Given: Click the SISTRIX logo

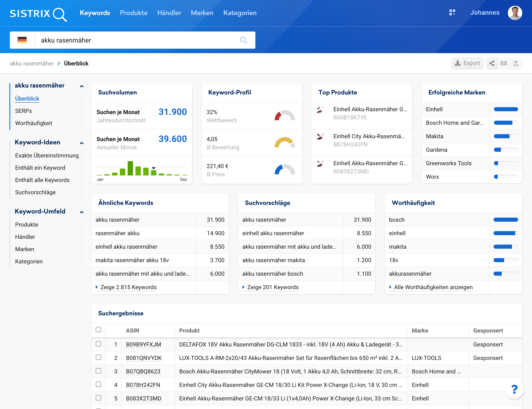Looking at the screenshot, I should (x=38, y=14).
